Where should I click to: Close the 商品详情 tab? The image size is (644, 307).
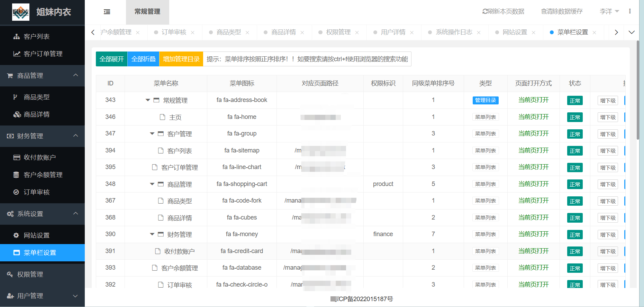click(x=302, y=32)
